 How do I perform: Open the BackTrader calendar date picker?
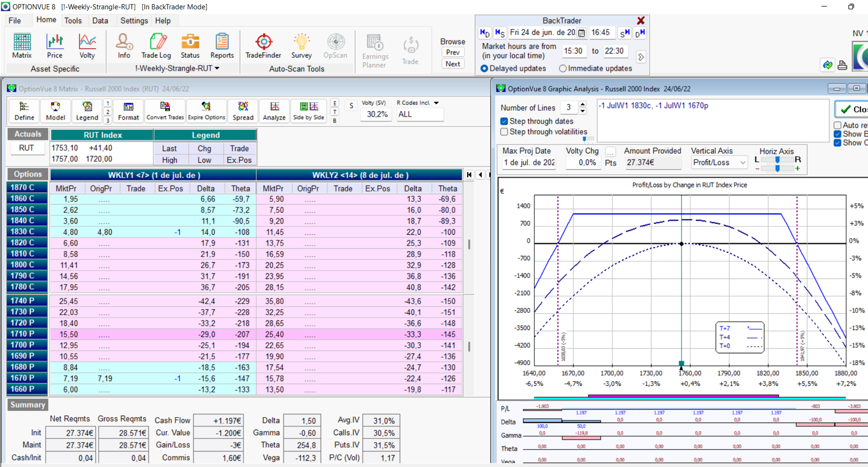click(x=581, y=33)
